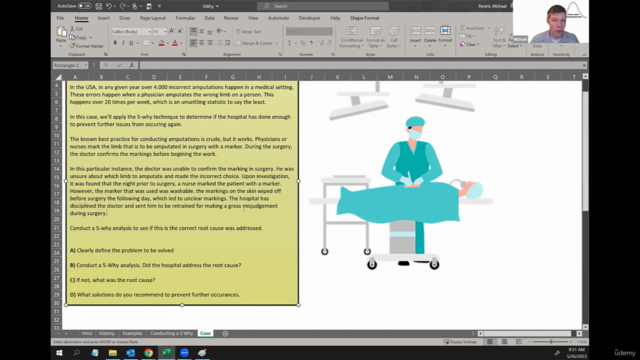Click the Redo arrow icon

pyautogui.click(x=122, y=6)
